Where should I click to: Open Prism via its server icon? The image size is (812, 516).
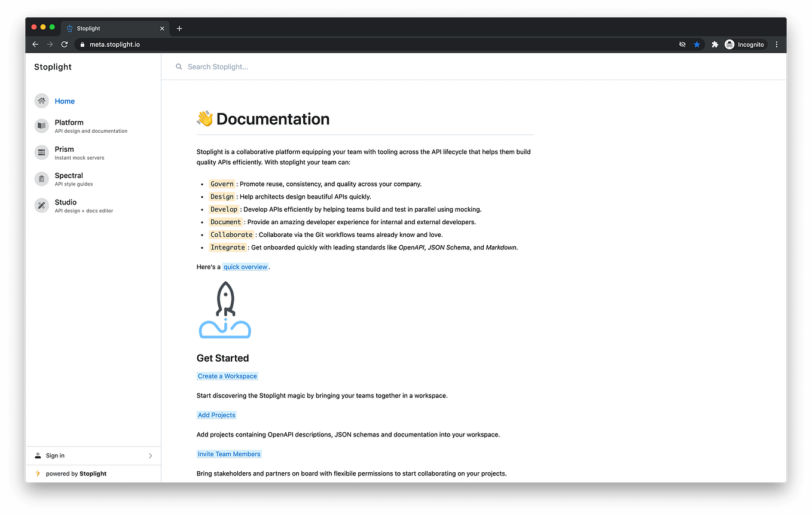tap(41, 152)
